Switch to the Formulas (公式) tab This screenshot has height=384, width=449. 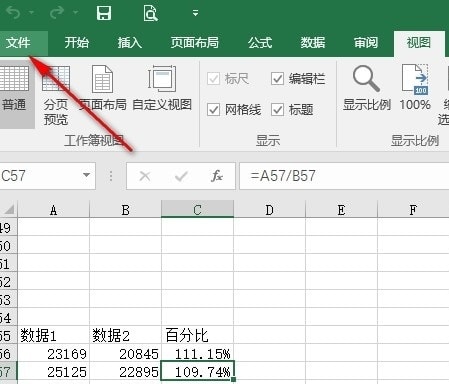pos(260,43)
